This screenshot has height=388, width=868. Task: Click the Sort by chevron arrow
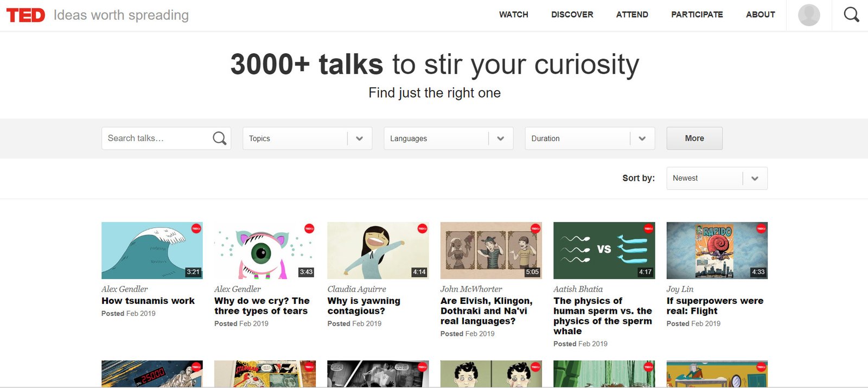(755, 178)
